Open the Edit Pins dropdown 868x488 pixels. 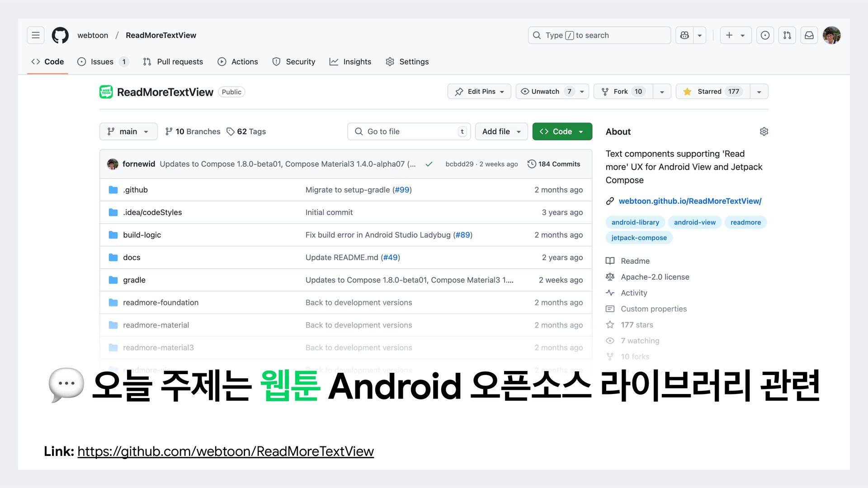click(x=479, y=91)
